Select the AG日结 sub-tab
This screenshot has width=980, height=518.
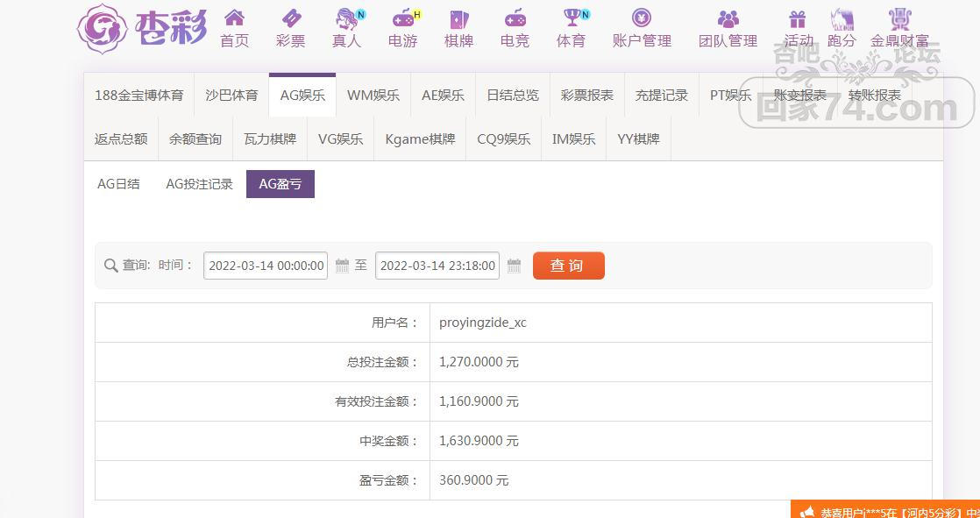tap(118, 184)
